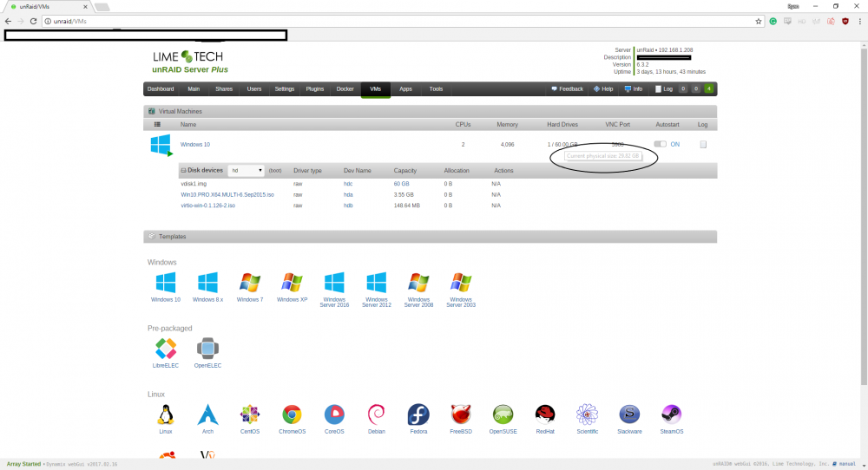Select the ChromeOS template
This screenshot has height=470, width=868.
click(x=292, y=415)
